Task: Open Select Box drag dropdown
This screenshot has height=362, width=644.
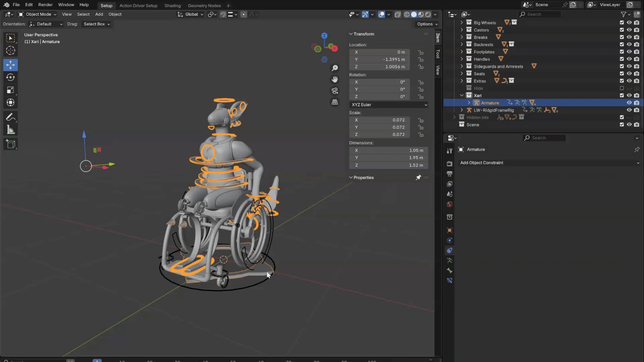Action: [x=96, y=24]
